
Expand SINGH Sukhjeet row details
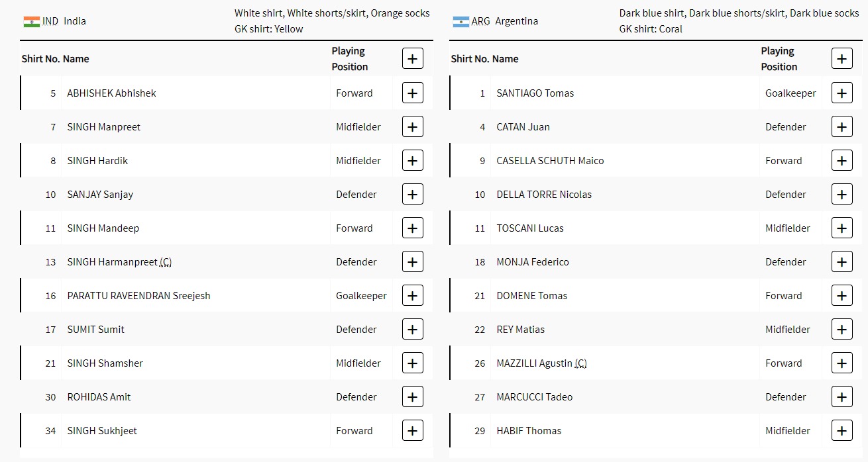point(412,431)
